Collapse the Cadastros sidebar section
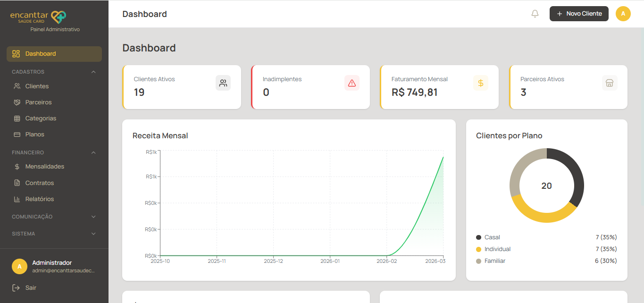The height and width of the screenshot is (303, 644). (93, 72)
